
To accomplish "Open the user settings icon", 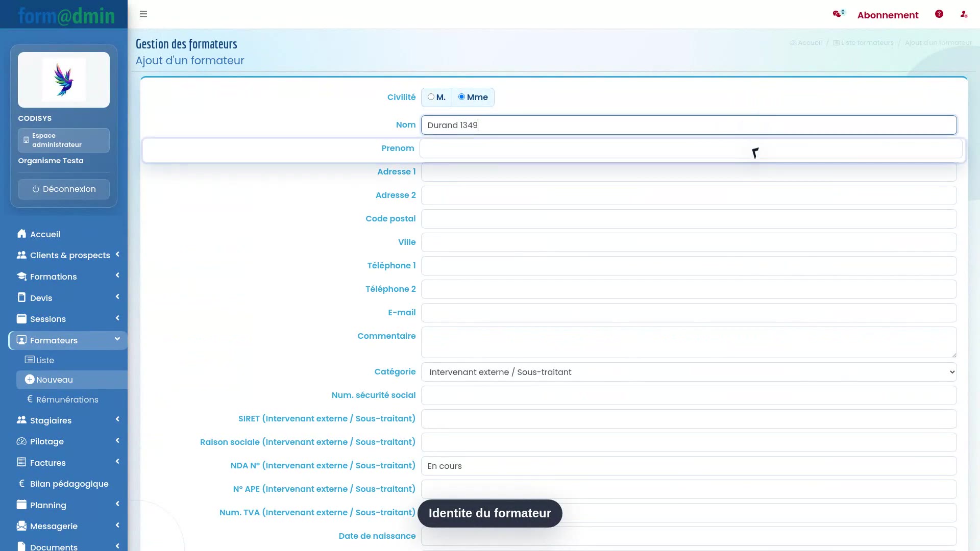I will [x=964, y=14].
